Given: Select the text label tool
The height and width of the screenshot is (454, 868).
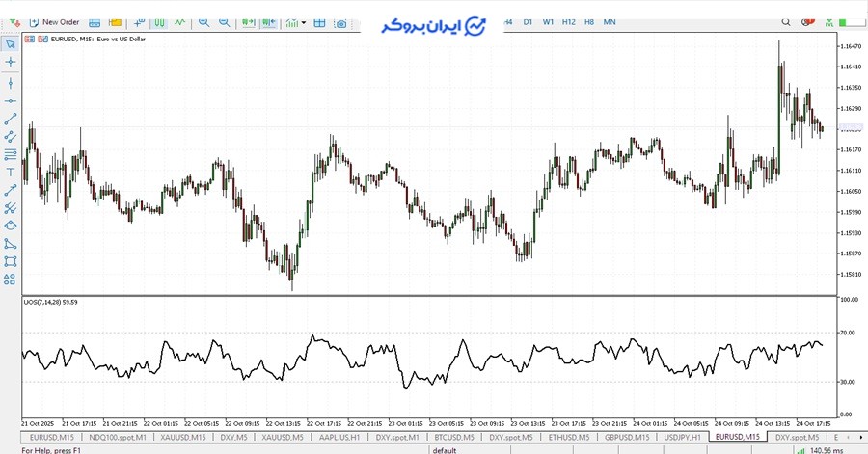Looking at the screenshot, I should 11,172.
